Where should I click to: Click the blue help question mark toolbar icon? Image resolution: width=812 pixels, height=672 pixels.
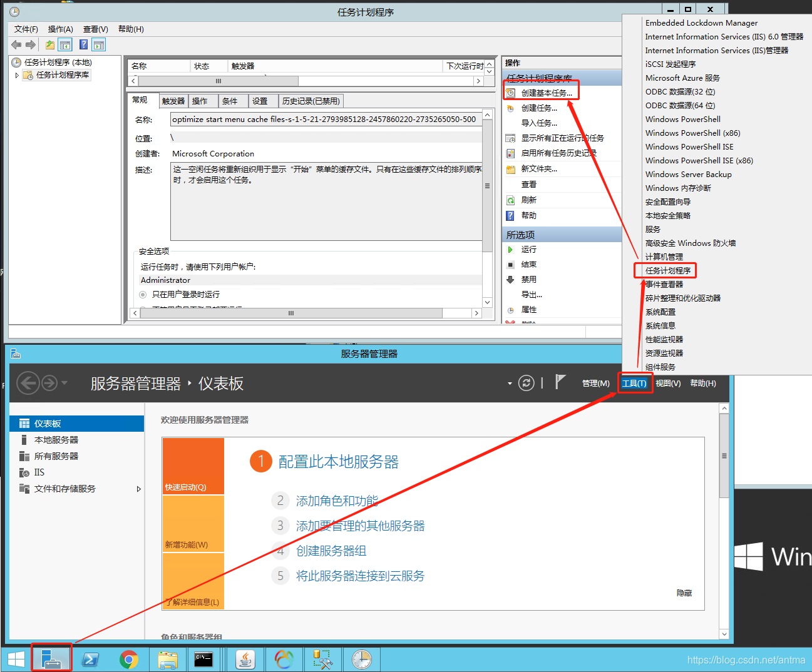point(83,44)
